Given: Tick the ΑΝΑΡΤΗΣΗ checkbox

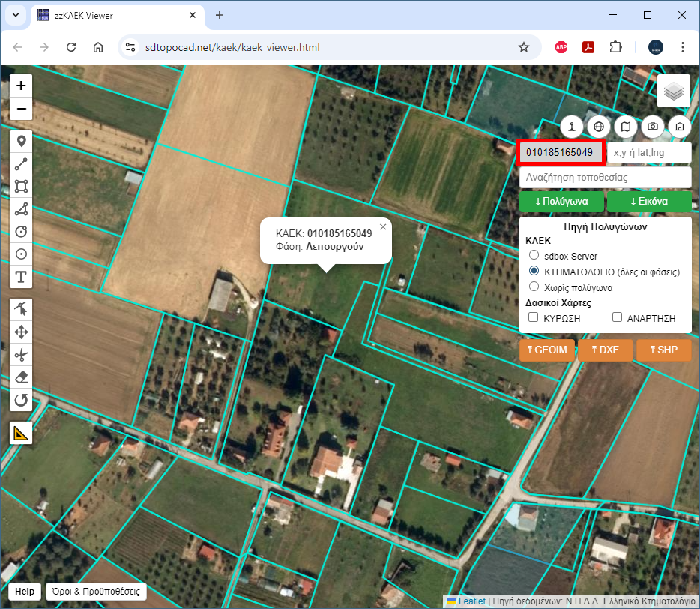Looking at the screenshot, I should (618, 318).
